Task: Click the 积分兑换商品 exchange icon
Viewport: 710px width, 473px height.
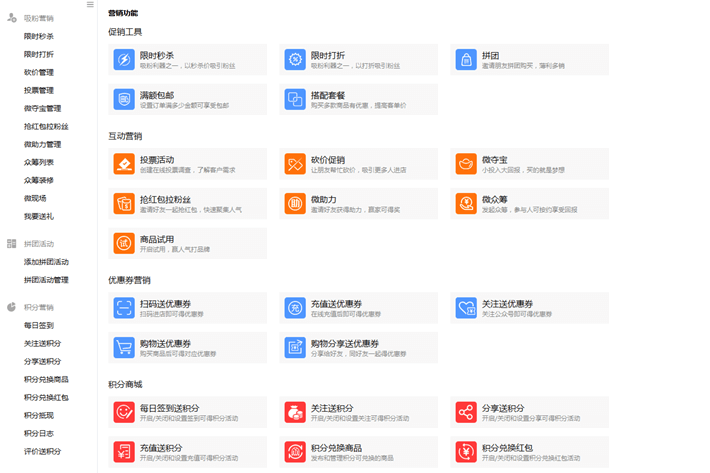Action: pyautogui.click(x=295, y=452)
